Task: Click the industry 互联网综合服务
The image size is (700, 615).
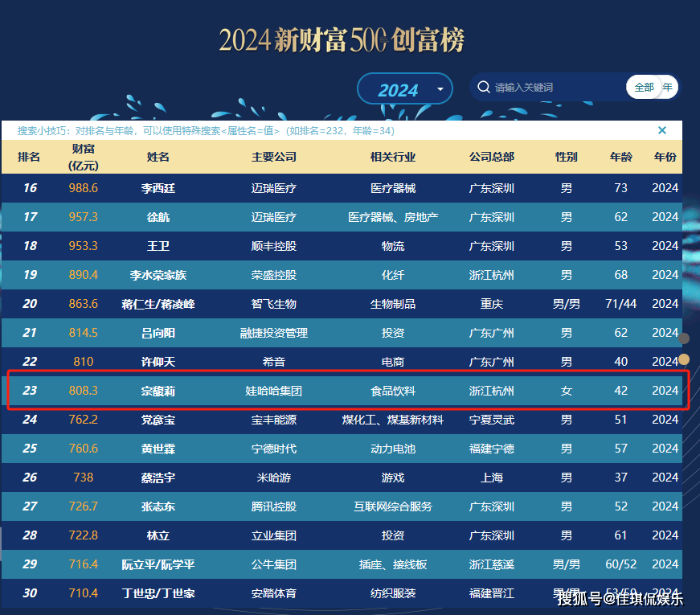Action: click(393, 506)
